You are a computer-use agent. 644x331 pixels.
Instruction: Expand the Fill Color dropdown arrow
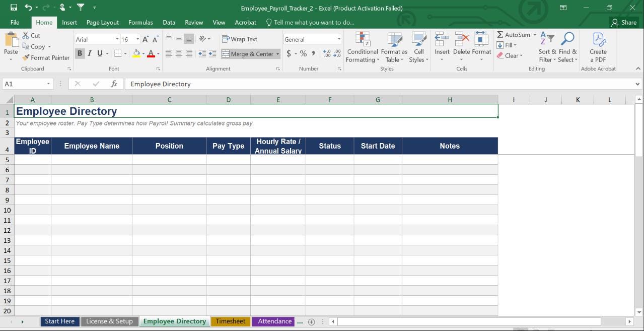coord(144,53)
